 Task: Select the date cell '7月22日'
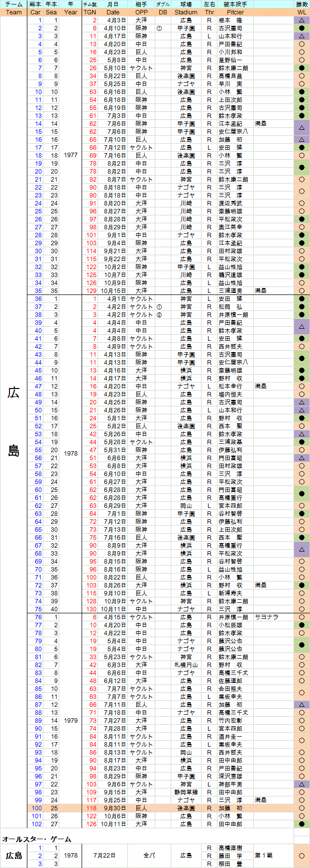point(104,856)
